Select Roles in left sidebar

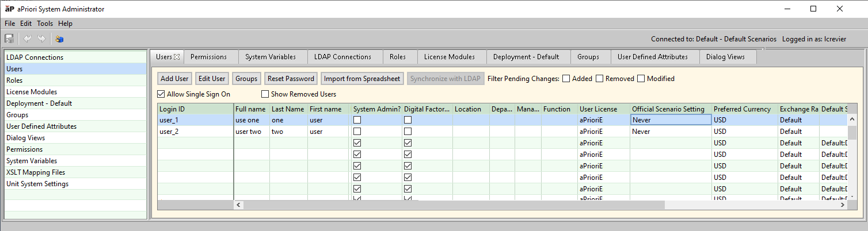click(75, 80)
